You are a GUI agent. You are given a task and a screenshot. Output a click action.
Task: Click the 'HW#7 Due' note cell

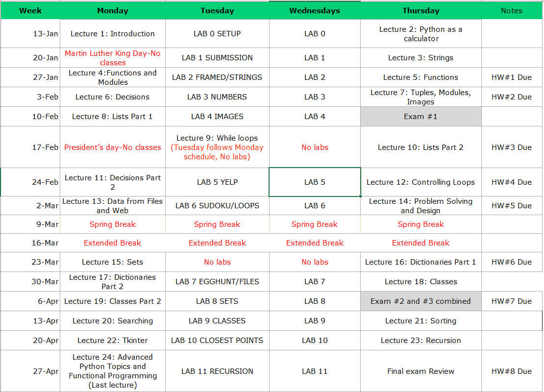[x=511, y=301]
